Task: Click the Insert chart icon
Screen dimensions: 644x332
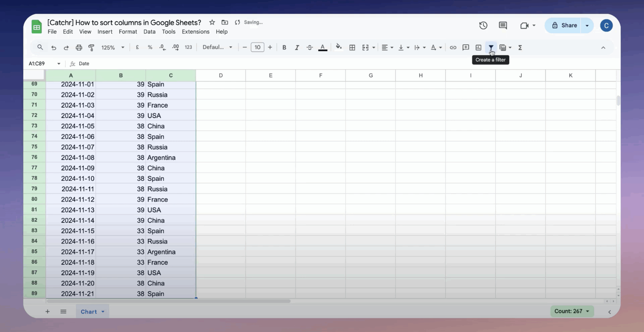Action: [x=478, y=47]
